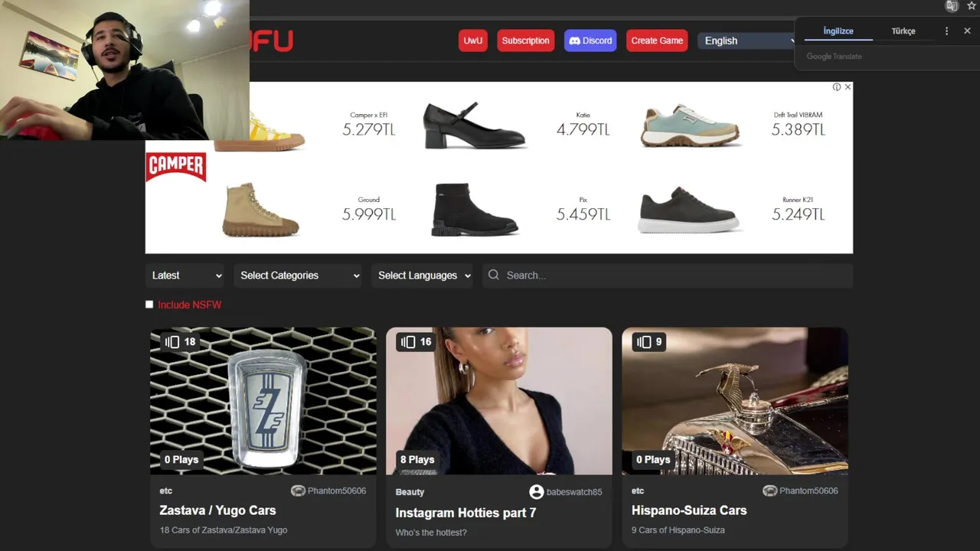Open the English language dropdown

(746, 41)
